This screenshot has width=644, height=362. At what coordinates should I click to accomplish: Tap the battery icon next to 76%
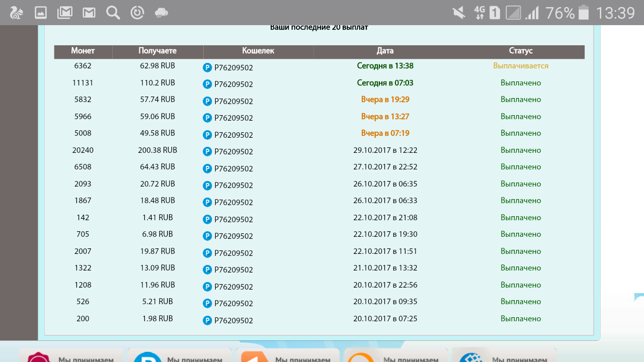tap(584, 13)
